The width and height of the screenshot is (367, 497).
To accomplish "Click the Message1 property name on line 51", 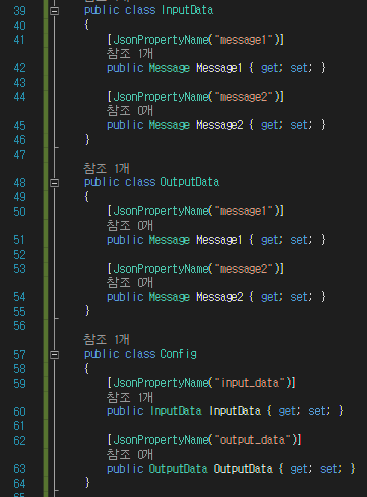I will pos(219,240).
